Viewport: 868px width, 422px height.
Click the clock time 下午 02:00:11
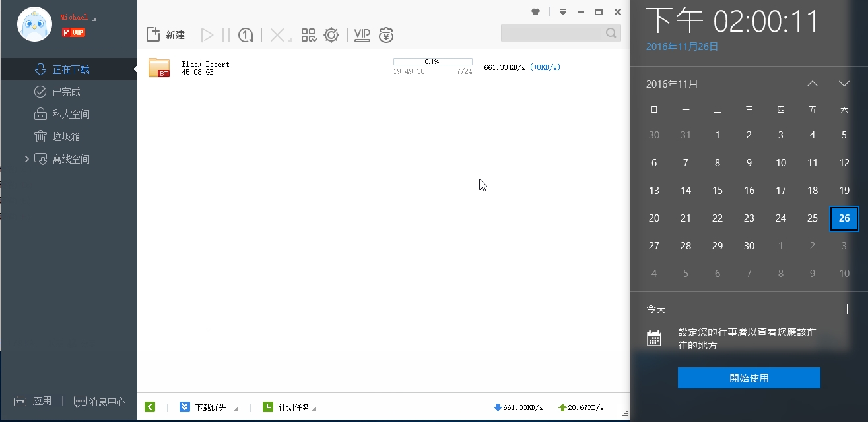732,21
